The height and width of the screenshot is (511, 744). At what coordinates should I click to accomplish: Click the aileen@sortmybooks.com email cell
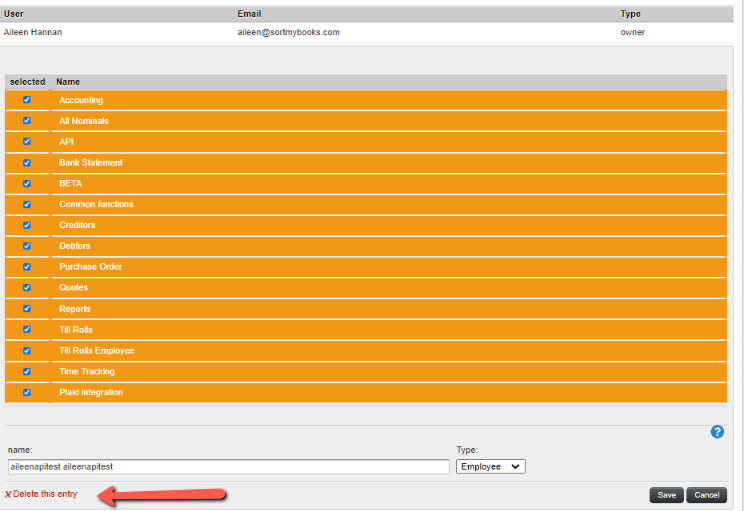288,32
